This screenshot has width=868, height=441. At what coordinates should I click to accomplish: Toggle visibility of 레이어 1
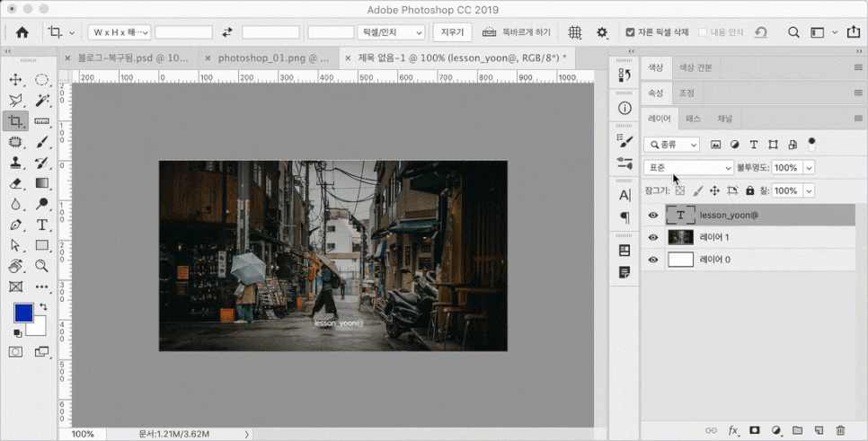click(653, 238)
